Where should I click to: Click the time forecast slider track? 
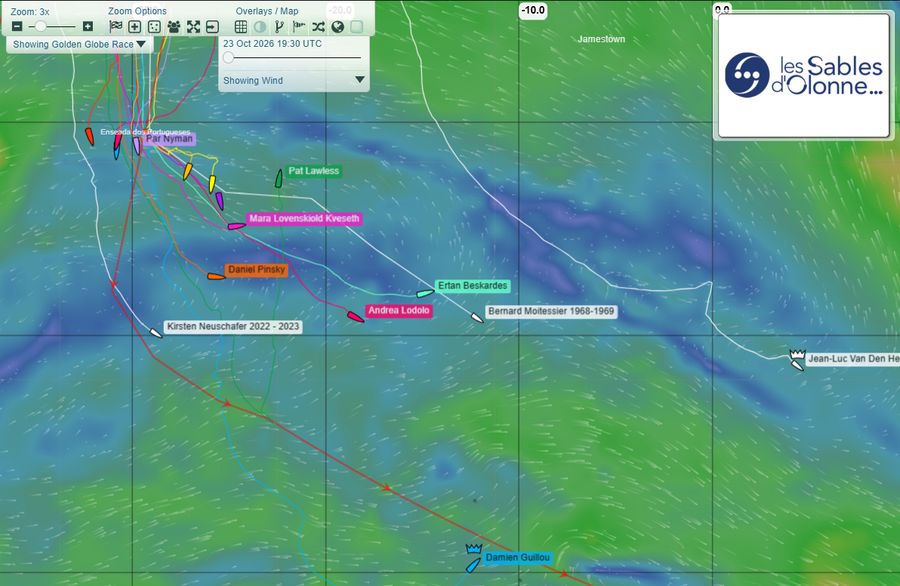coord(293,57)
